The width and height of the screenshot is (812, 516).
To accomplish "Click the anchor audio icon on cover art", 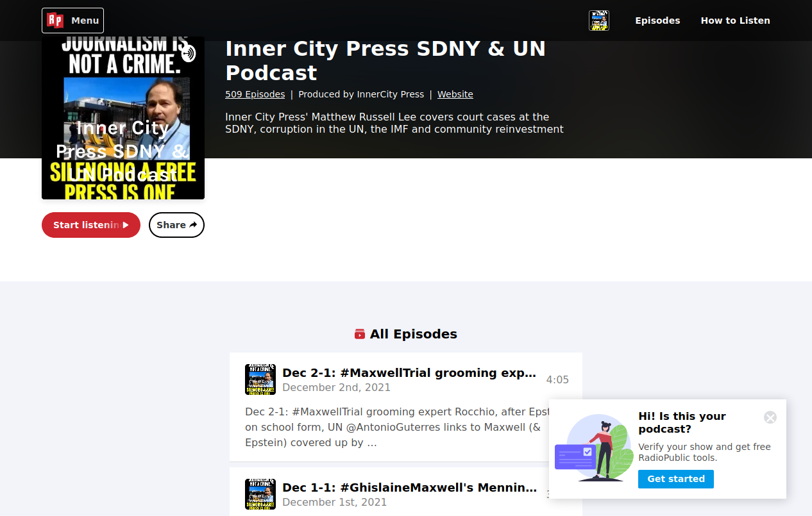I will point(188,54).
